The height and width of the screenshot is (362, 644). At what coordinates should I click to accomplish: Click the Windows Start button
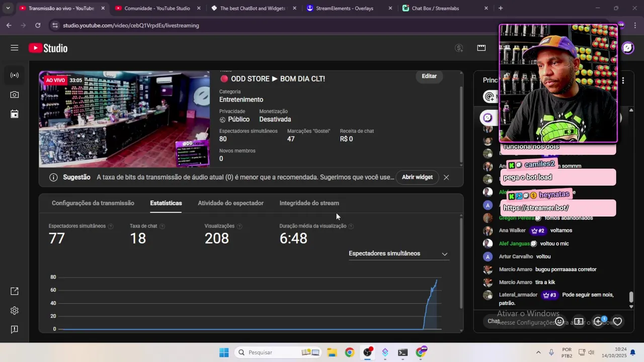pos(224,352)
